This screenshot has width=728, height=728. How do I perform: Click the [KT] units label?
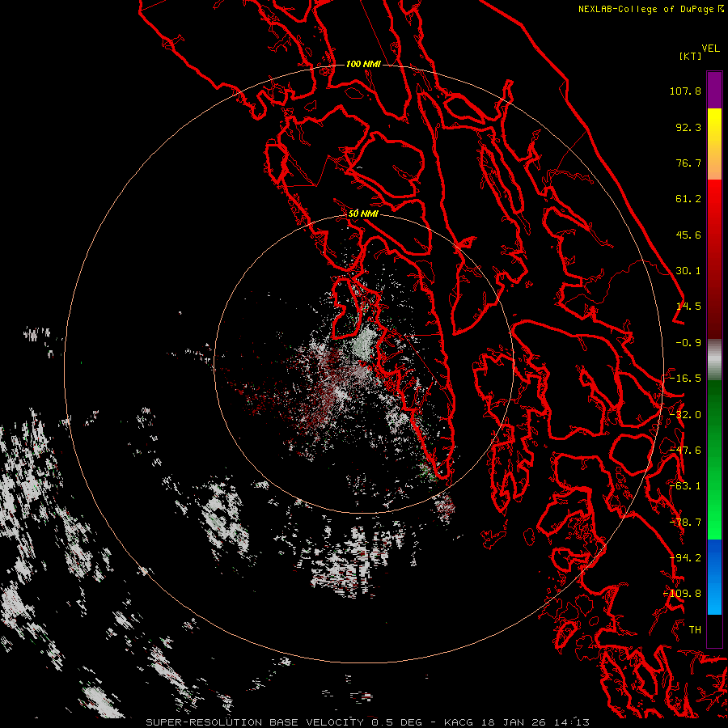(691, 56)
